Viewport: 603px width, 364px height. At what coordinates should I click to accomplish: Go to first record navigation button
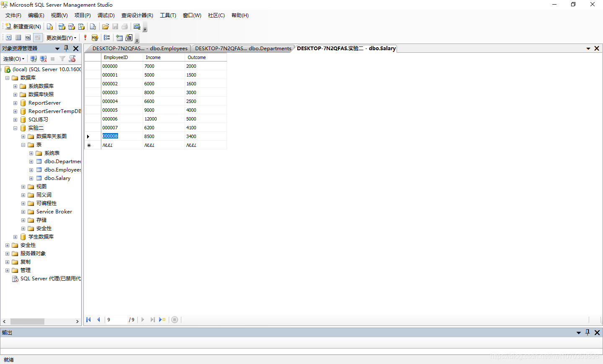click(x=89, y=320)
